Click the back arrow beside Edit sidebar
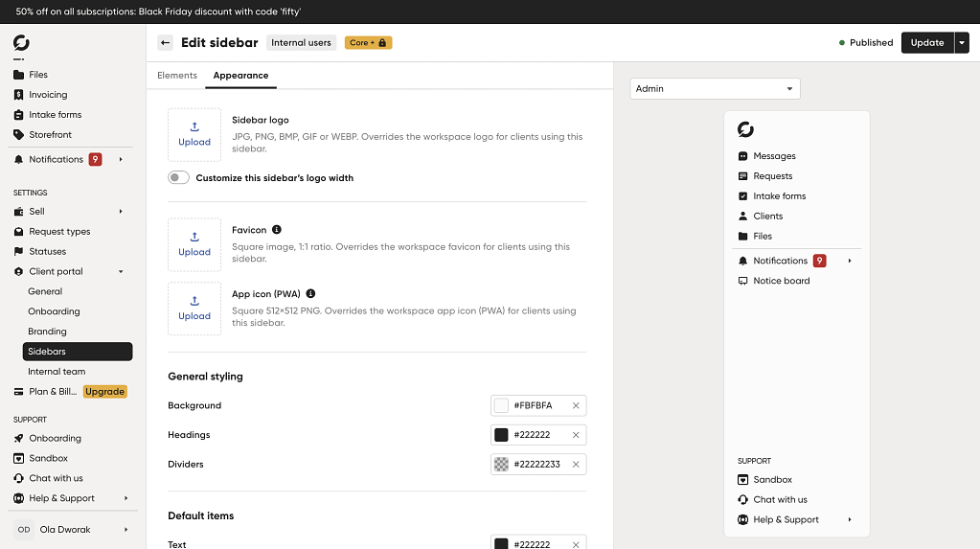980x549 pixels. pyautogui.click(x=165, y=42)
